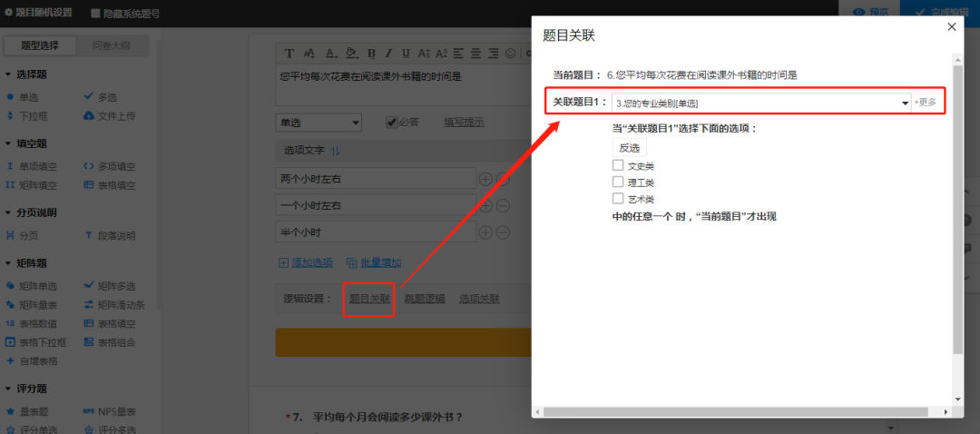Add a 单选 single-choice question

[x=23, y=97]
